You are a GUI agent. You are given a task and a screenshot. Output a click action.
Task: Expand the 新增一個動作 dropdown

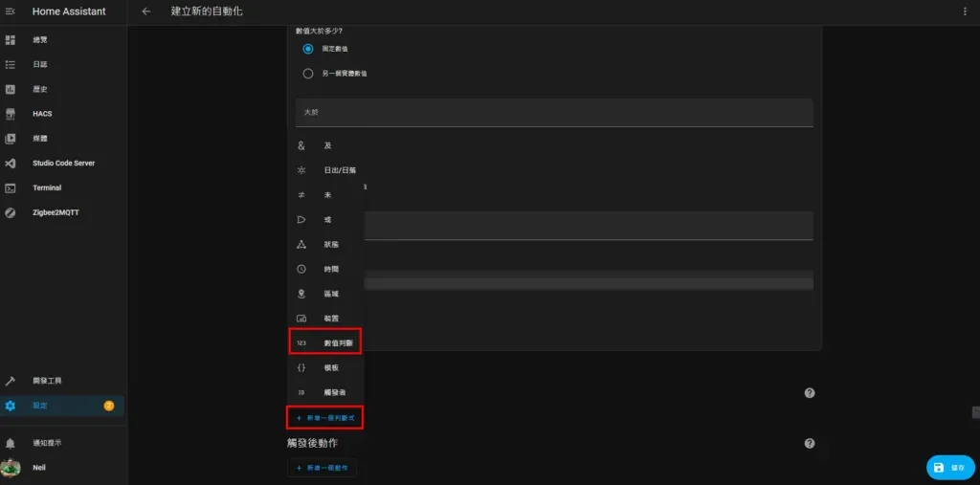point(323,468)
